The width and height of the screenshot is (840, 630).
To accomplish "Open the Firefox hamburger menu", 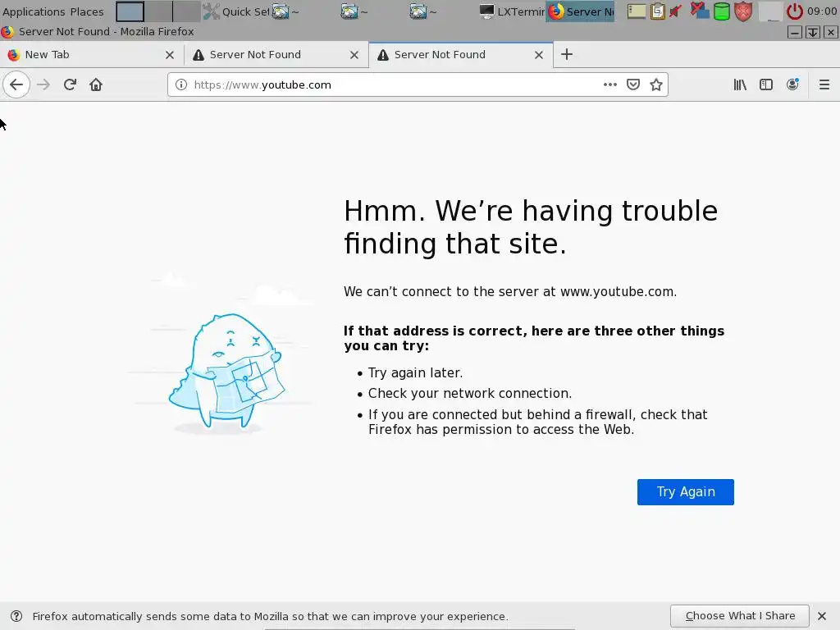I will (x=824, y=84).
